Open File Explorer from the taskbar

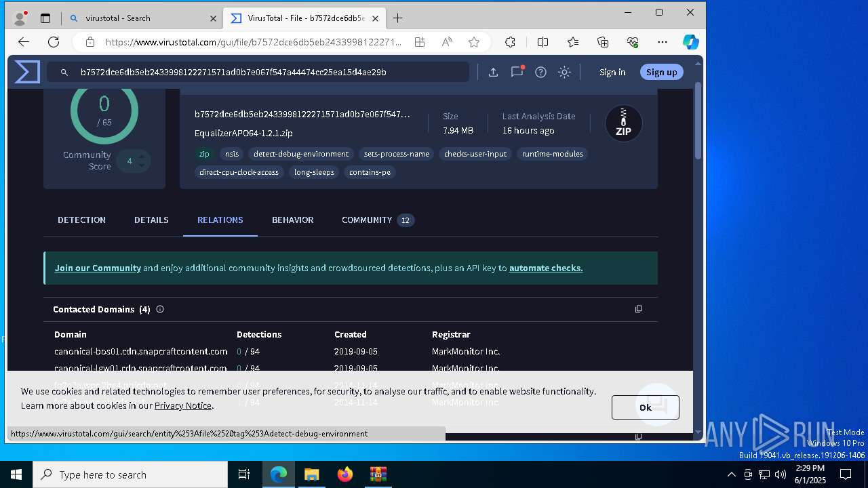click(311, 474)
